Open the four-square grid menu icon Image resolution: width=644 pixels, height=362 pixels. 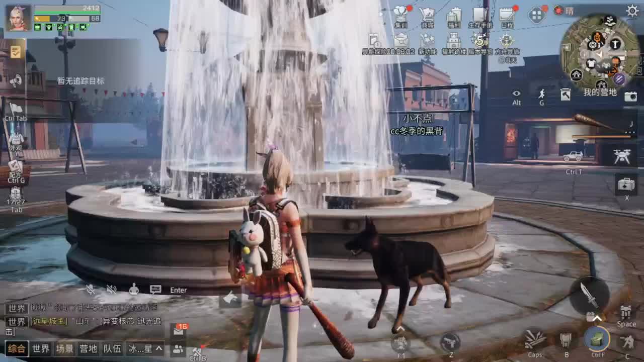pos(537,15)
